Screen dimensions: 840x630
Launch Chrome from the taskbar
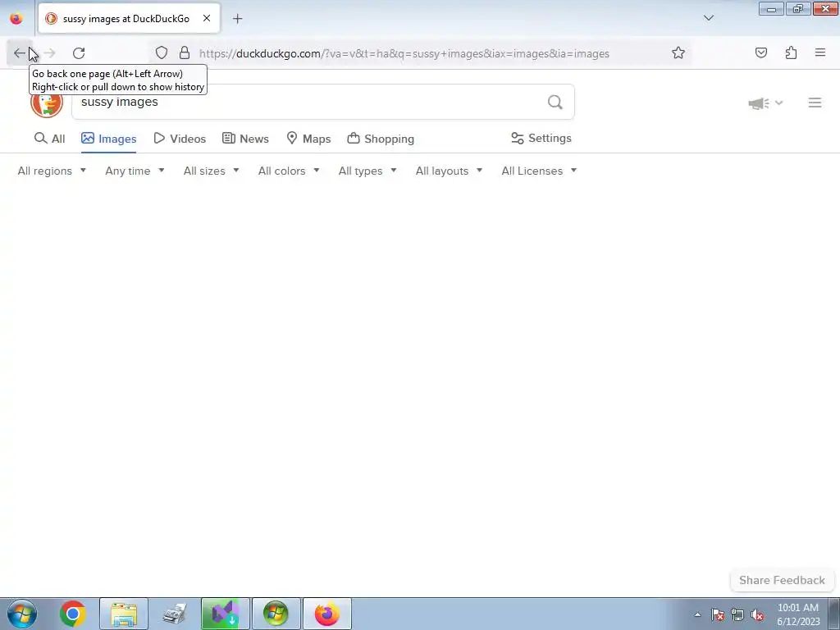[x=73, y=614]
